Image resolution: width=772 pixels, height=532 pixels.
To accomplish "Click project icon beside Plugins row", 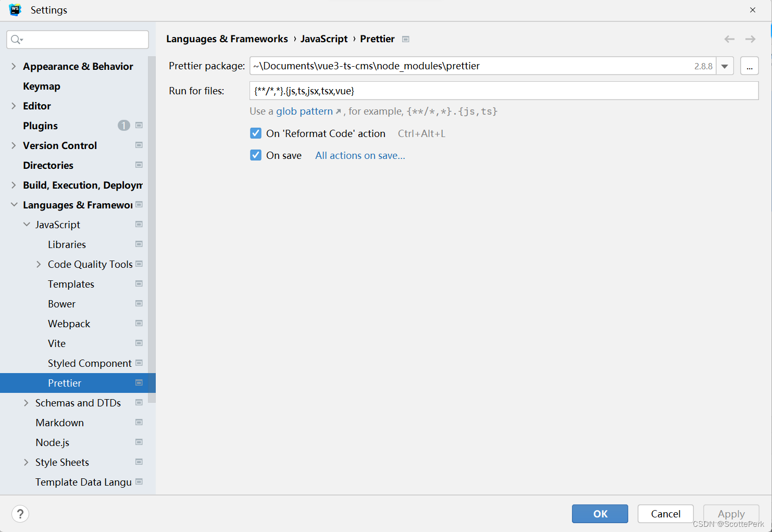I will 139,125.
